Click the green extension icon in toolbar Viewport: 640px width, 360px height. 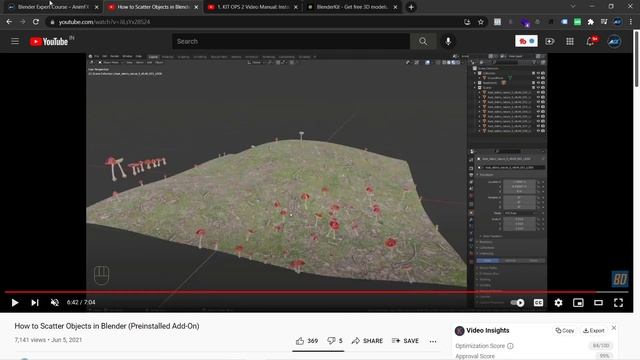pyautogui.click(x=577, y=22)
